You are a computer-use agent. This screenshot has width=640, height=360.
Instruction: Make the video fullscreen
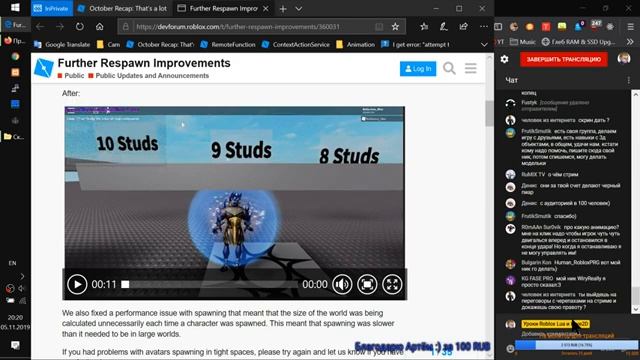pos(392,284)
